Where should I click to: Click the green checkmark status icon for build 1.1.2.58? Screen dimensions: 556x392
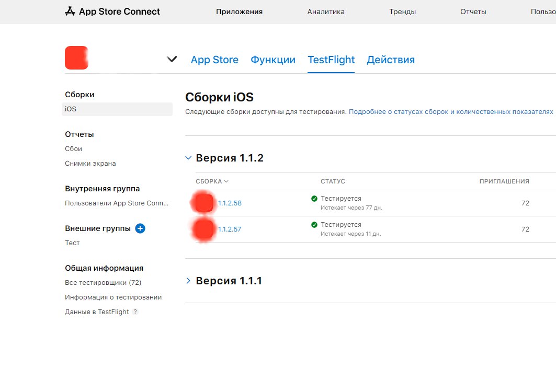click(314, 199)
